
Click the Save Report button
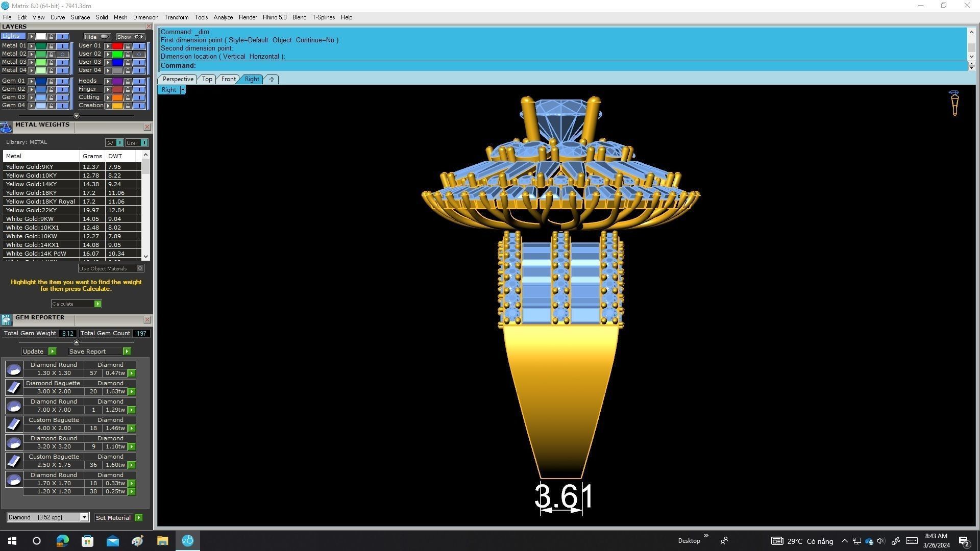(x=87, y=352)
